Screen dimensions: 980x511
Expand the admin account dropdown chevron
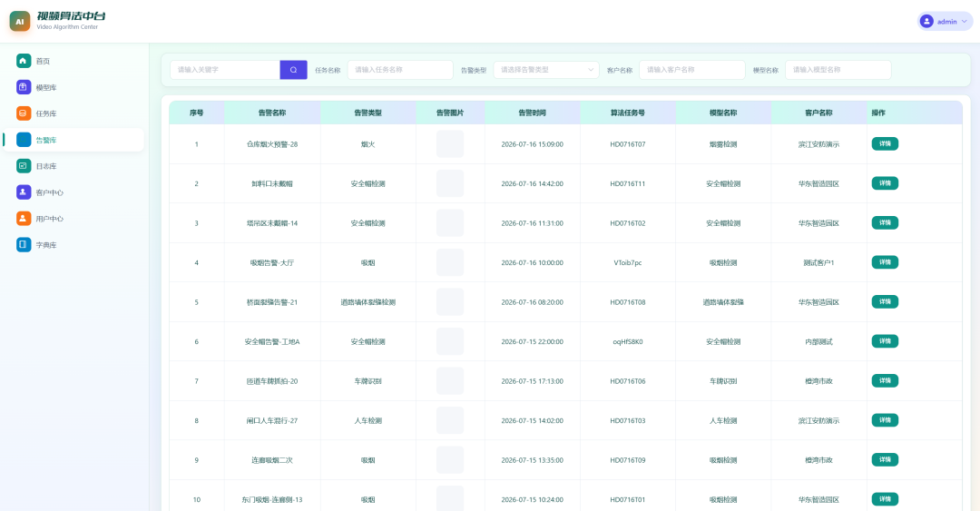[965, 21]
